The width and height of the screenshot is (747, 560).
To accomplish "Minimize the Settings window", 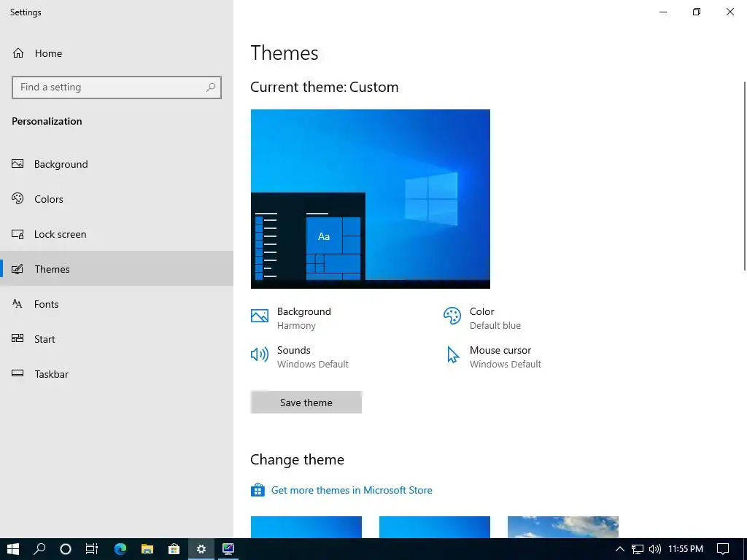I will [x=662, y=12].
